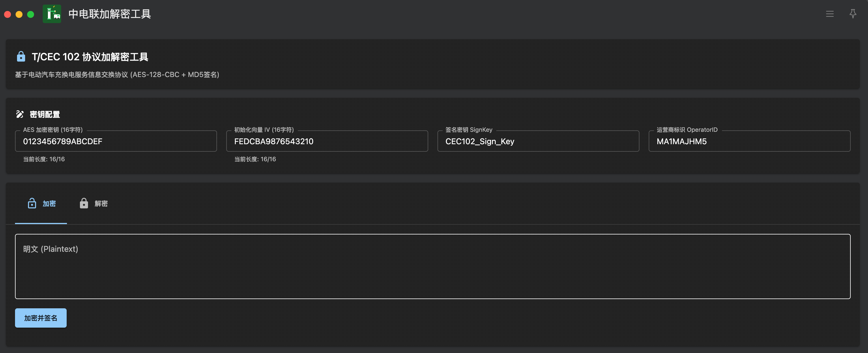This screenshot has height=353, width=868.
Task: Click the green macOS zoom window button
Action: coord(31,14)
